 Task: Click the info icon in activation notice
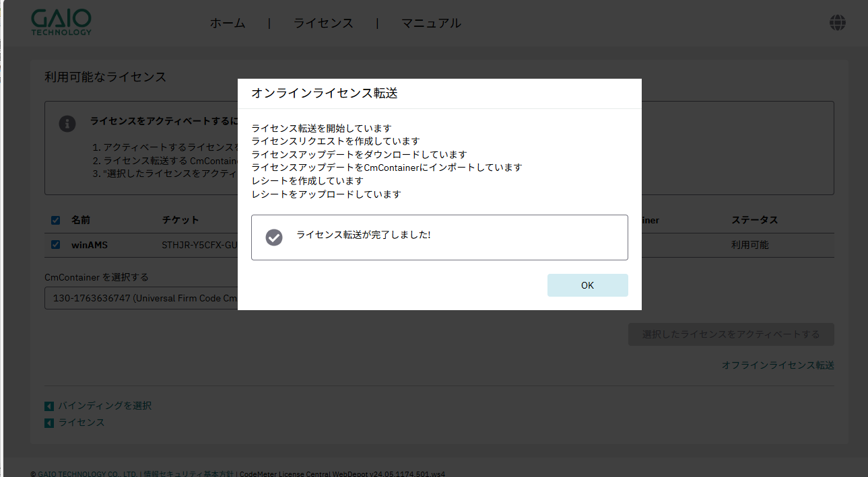pyautogui.click(x=67, y=124)
